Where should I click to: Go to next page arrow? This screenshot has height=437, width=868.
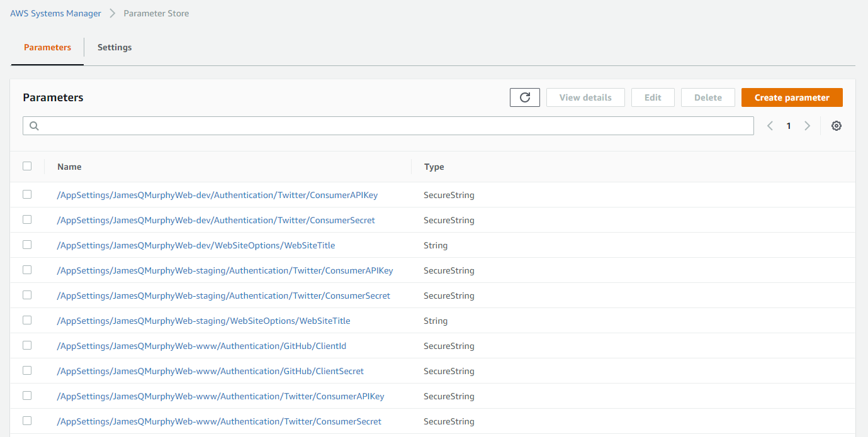point(808,126)
